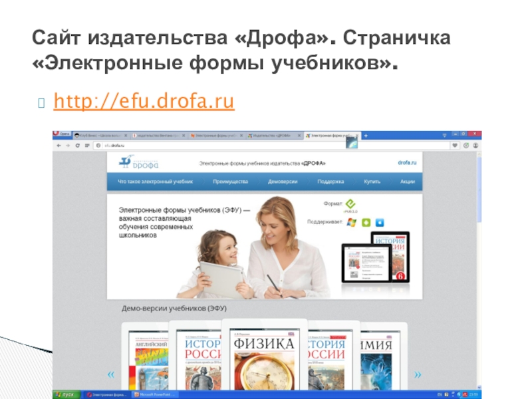This screenshot has height=399, width=532.
Task: Open the user account icon in the browser toolbar
Action: [475, 146]
